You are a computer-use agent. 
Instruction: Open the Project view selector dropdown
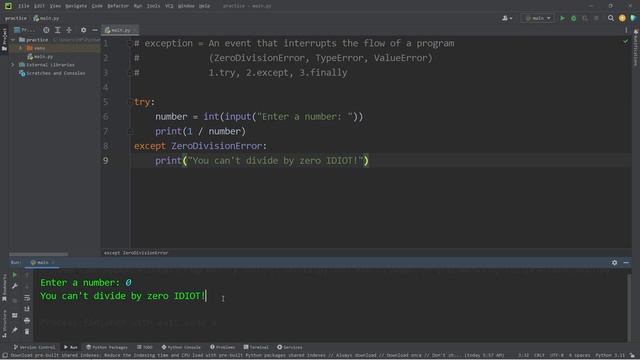click(24, 30)
